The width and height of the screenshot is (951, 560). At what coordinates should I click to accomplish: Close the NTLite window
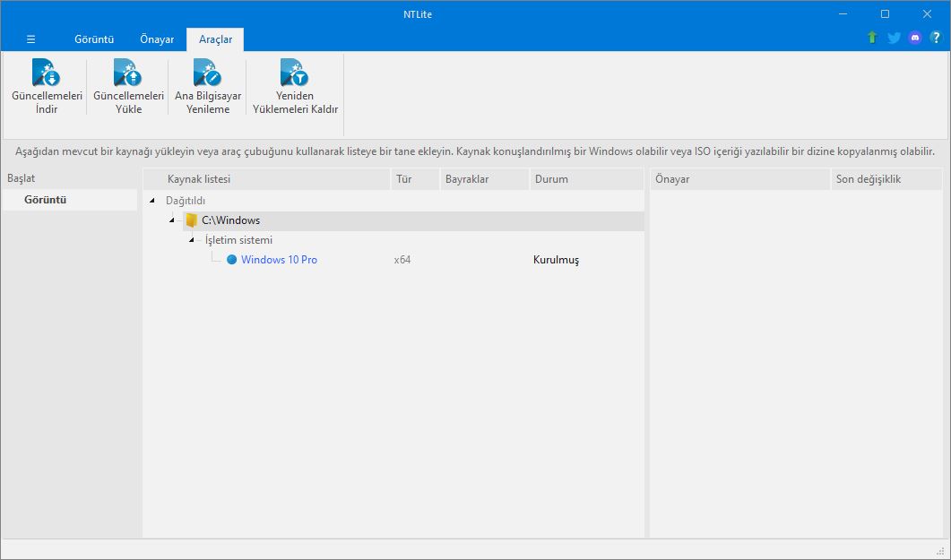click(x=927, y=13)
